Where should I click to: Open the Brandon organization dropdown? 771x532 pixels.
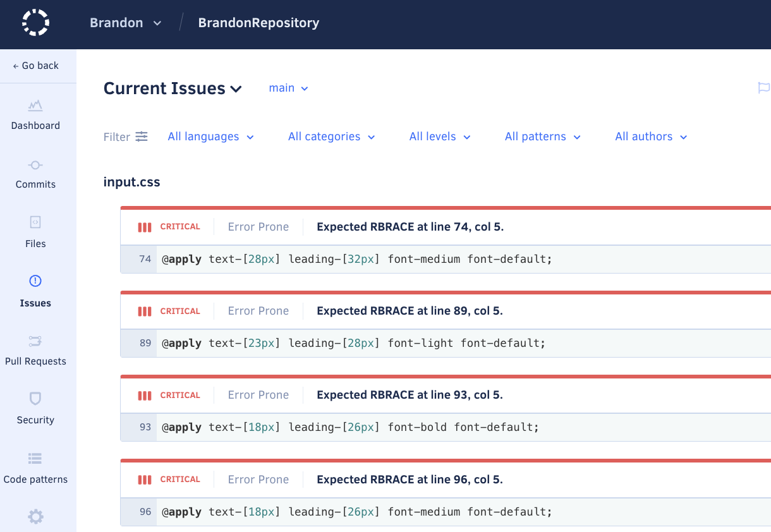(x=125, y=23)
